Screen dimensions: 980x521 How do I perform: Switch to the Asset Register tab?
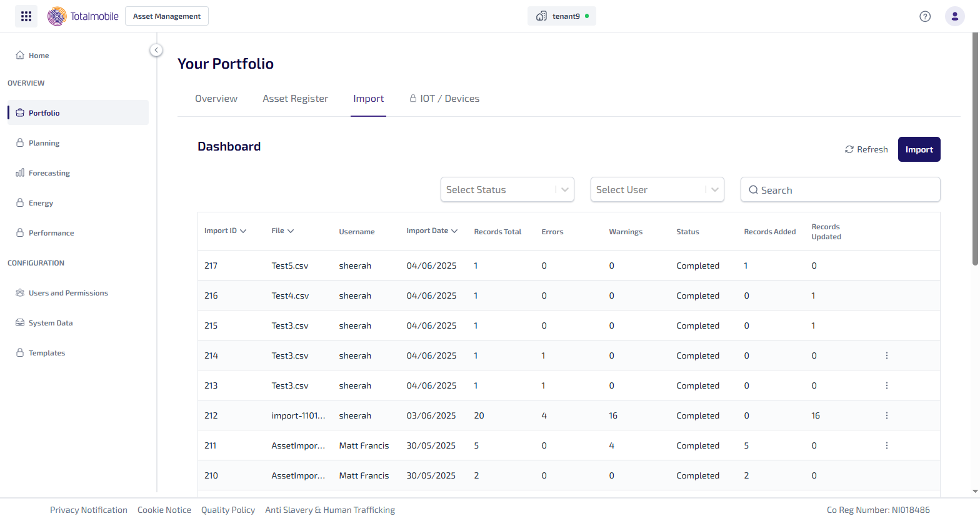point(295,99)
